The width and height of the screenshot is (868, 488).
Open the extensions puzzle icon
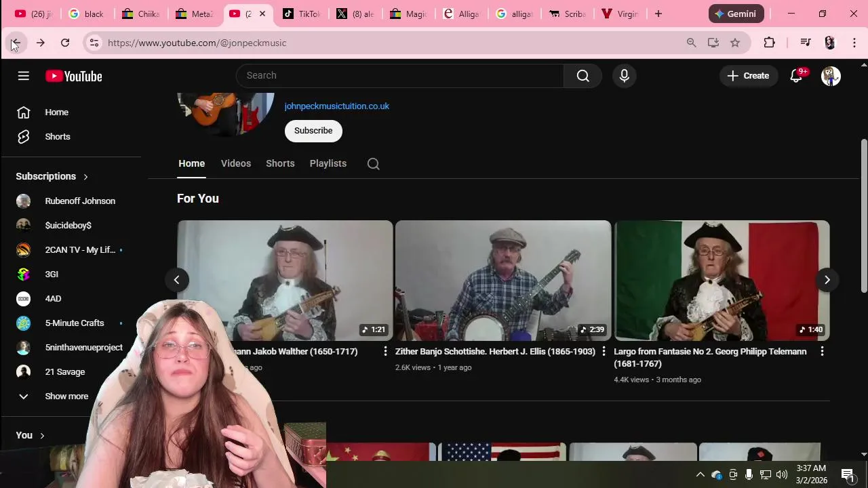pos(769,43)
